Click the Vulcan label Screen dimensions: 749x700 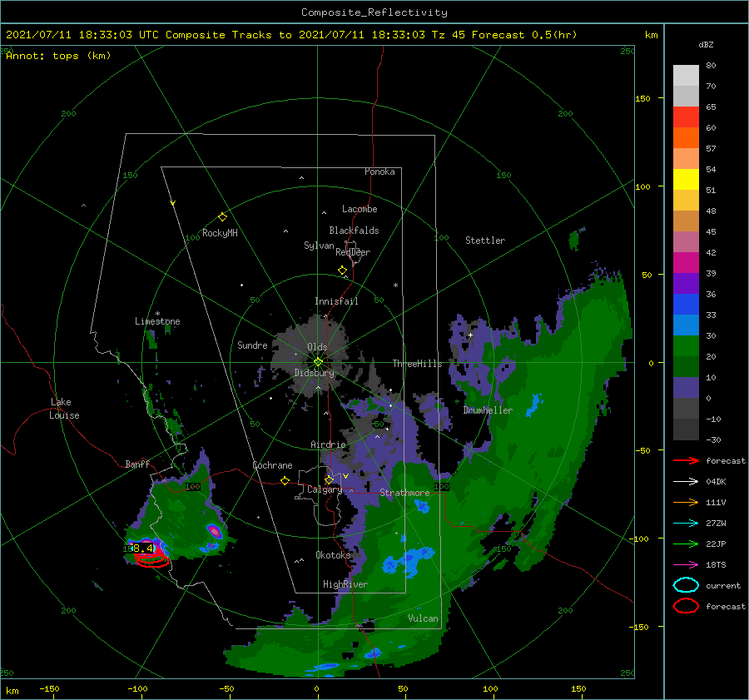pyautogui.click(x=423, y=618)
